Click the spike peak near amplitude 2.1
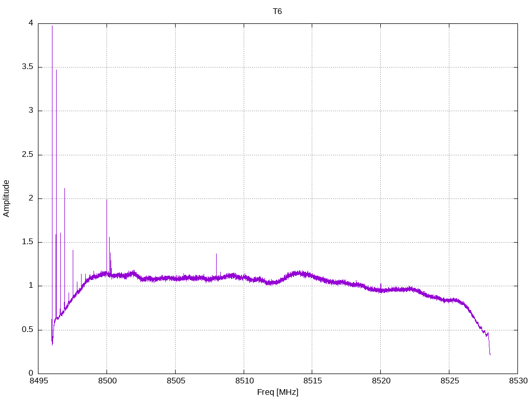 (64, 189)
